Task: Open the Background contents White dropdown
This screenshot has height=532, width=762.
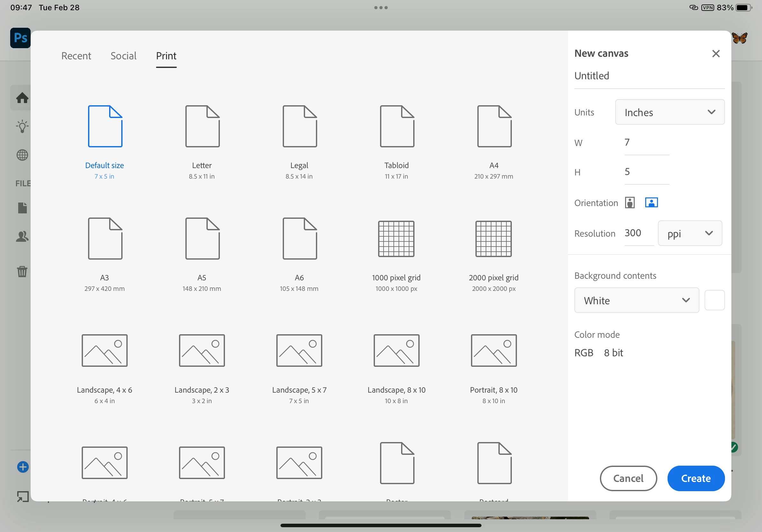Action: tap(636, 300)
